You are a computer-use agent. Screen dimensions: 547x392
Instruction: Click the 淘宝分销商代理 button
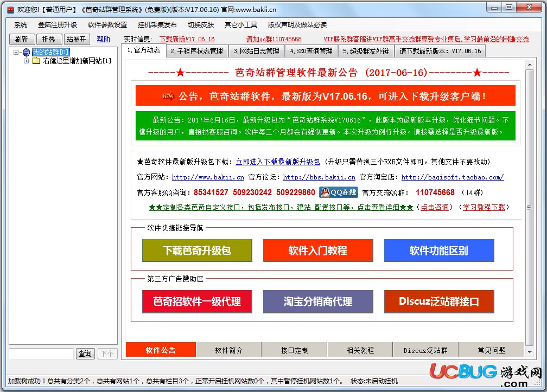[x=318, y=301]
